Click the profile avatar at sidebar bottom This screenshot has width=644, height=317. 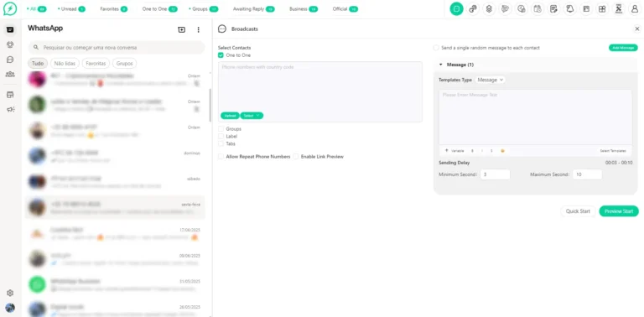click(x=10, y=308)
